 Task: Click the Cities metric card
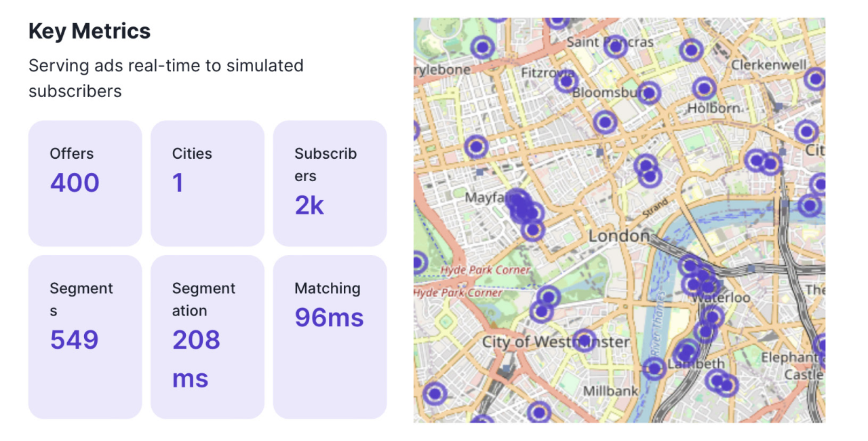(208, 183)
